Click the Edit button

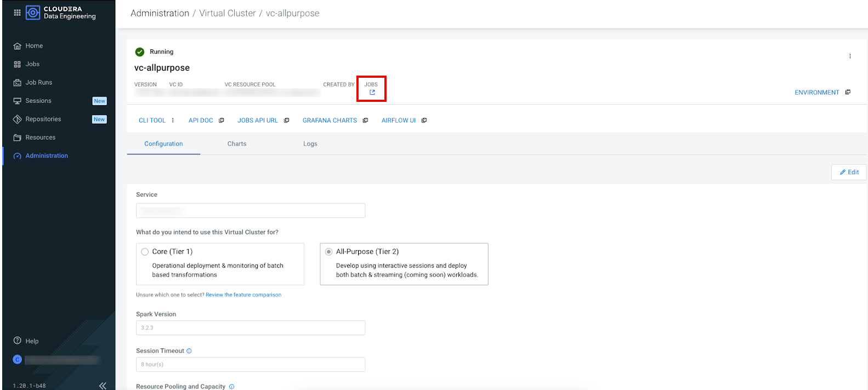pyautogui.click(x=849, y=172)
